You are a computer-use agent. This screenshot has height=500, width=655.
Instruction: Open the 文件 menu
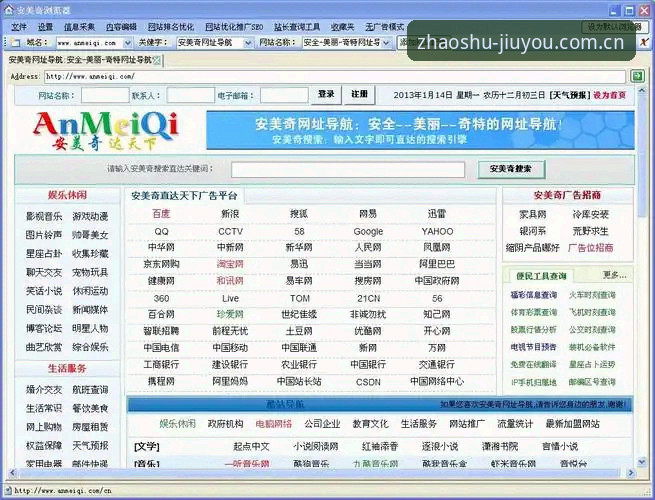point(19,27)
